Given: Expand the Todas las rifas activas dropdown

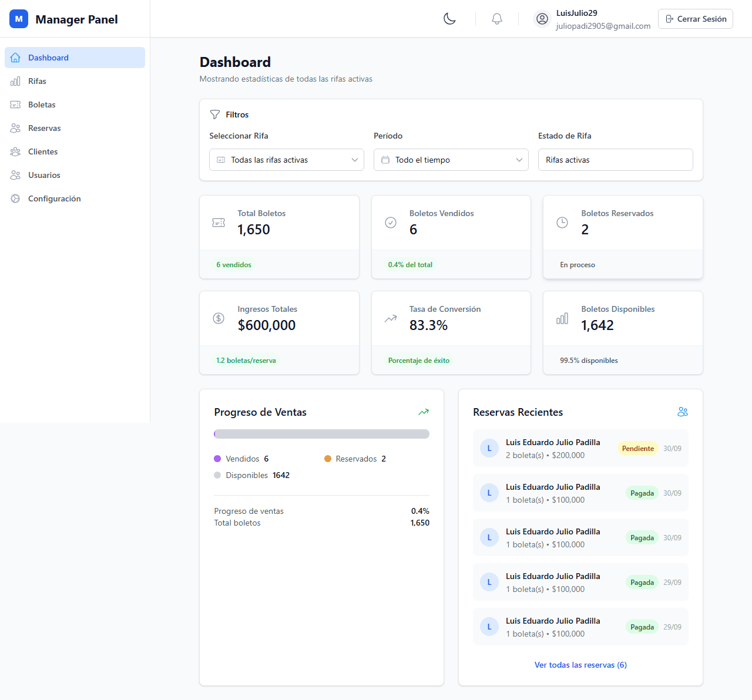Looking at the screenshot, I should point(287,160).
